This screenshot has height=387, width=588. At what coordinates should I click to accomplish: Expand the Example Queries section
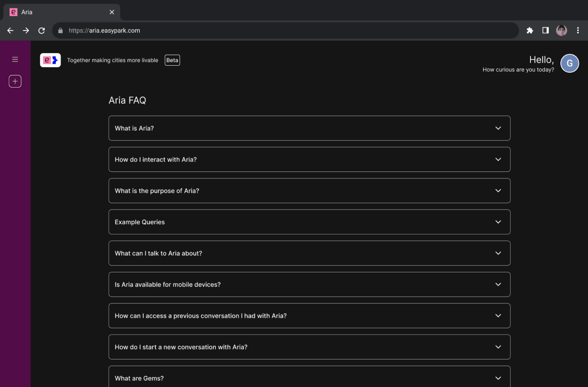tap(310, 222)
